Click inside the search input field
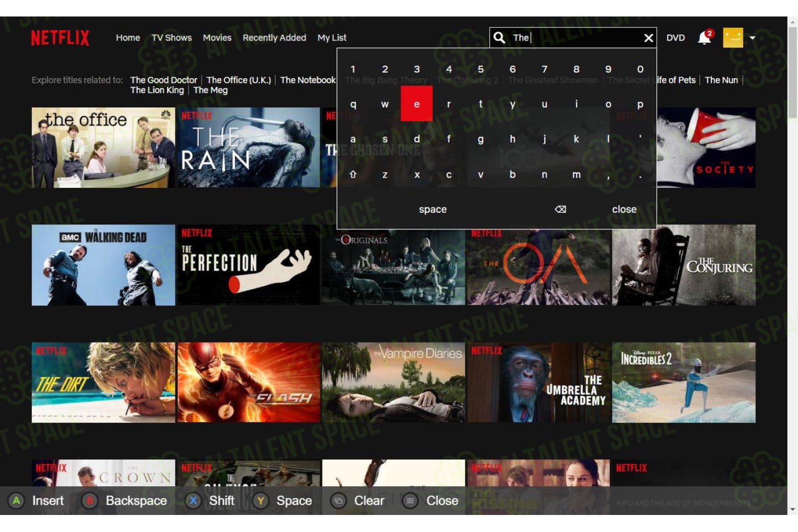Viewport: 798px width, 532px height. click(x=573, y=38)
